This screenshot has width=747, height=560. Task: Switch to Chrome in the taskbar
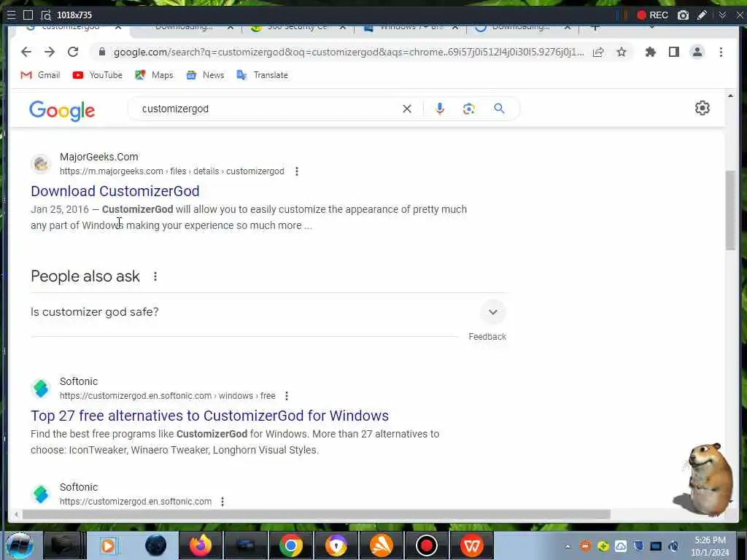[x=290, y=545]
